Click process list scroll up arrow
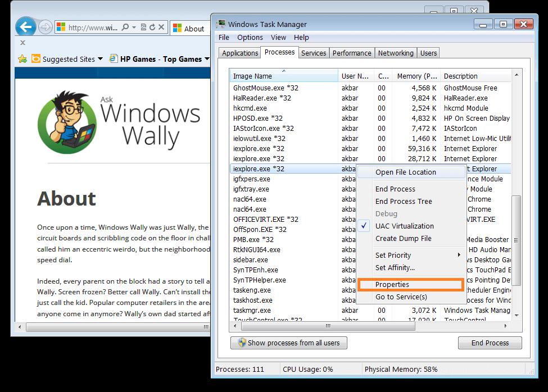 click(x=517, y=75)
